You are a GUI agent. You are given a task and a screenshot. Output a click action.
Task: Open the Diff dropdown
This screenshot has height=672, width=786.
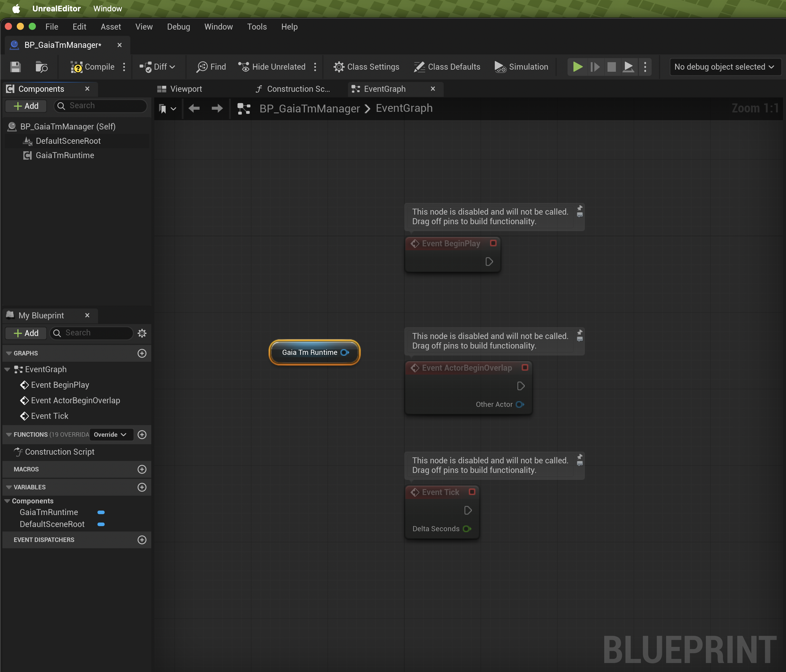(x=157, y=67)
